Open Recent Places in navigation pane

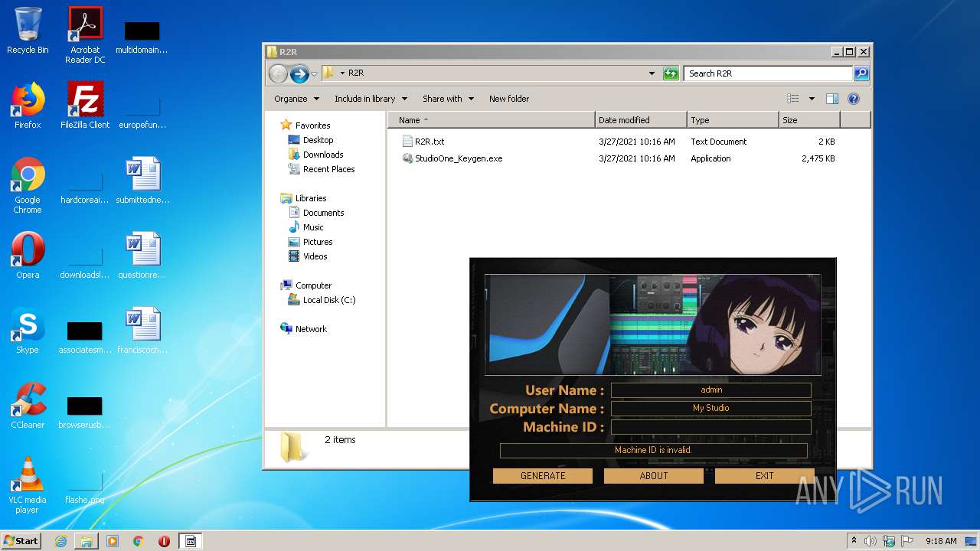pos(322,169)
